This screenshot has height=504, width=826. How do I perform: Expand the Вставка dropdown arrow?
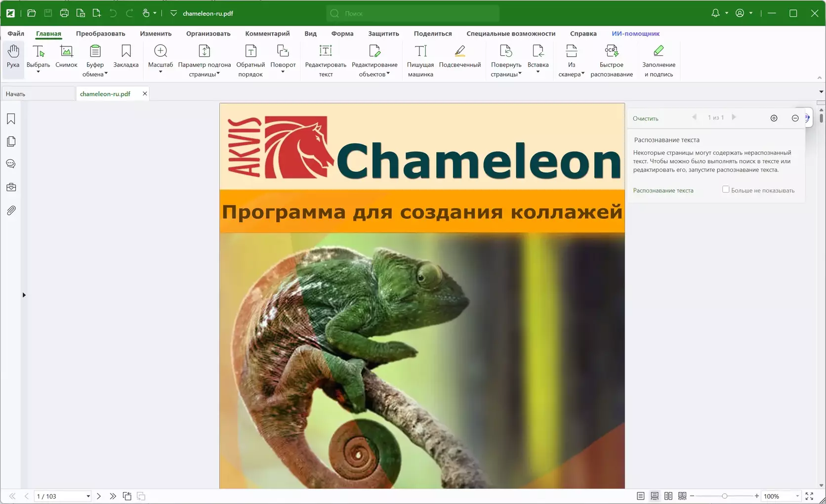(538, 72)
